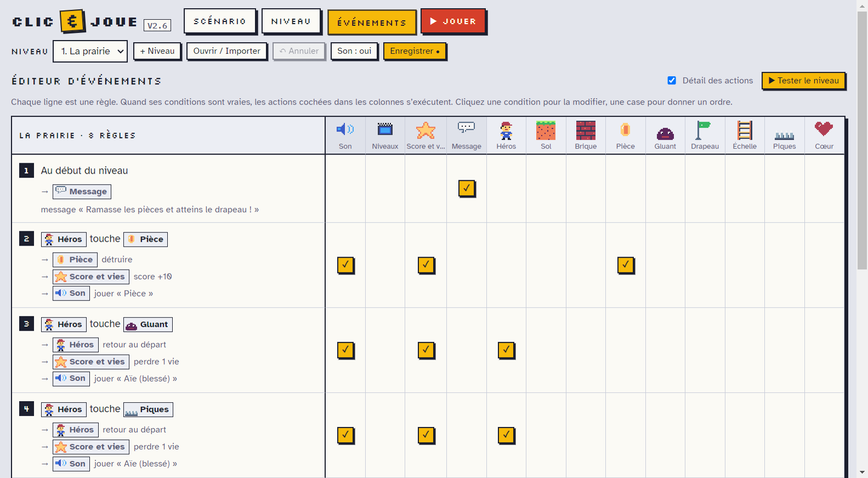Open the level dropdown showing 1. La prairie
This screenshot has width=868, height=478.
90,51
